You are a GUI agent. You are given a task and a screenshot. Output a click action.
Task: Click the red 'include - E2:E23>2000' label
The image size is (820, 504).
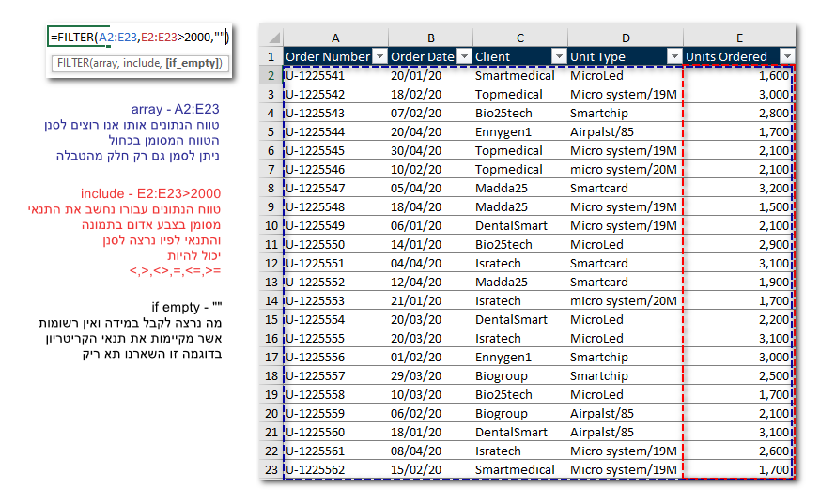click(x=150, y=193)
